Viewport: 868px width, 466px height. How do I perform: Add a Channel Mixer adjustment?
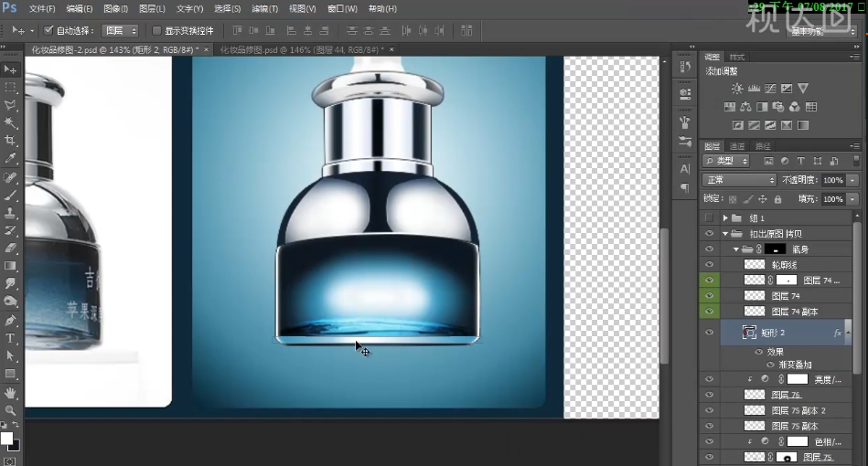[x=795, y=107]
